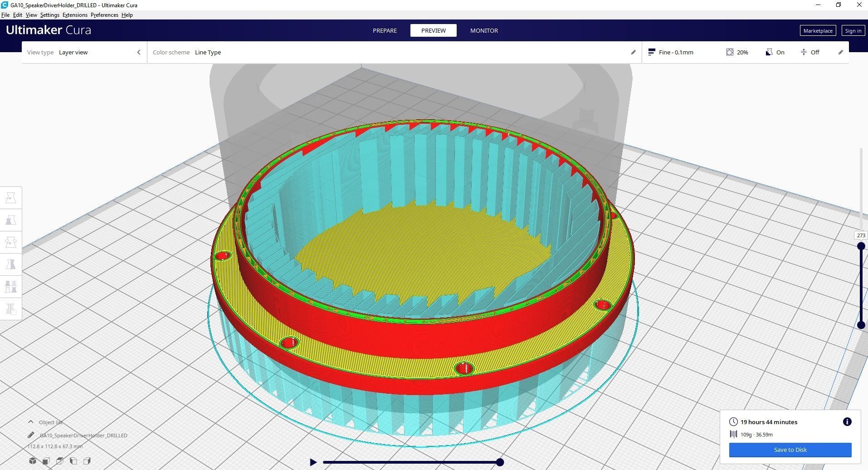
Task: Open Per Model Settings tool
Action: (x=11, y=286)
